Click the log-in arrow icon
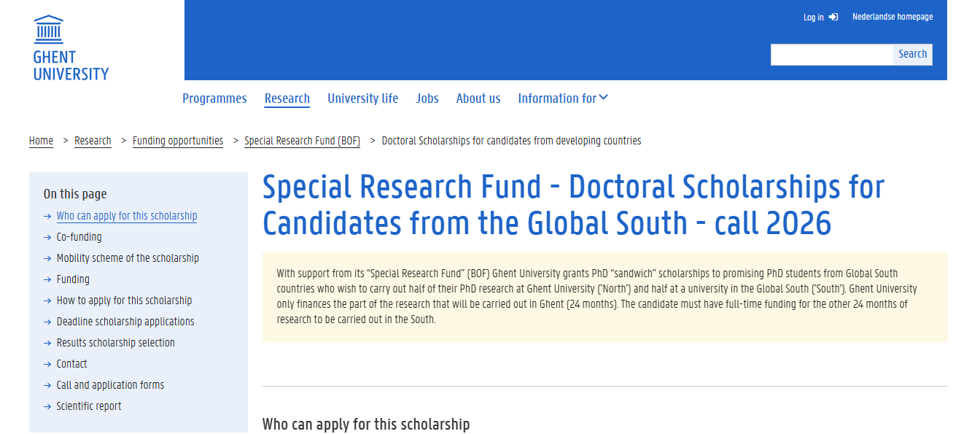Screen dimensions: 980x434 point(834,17)
